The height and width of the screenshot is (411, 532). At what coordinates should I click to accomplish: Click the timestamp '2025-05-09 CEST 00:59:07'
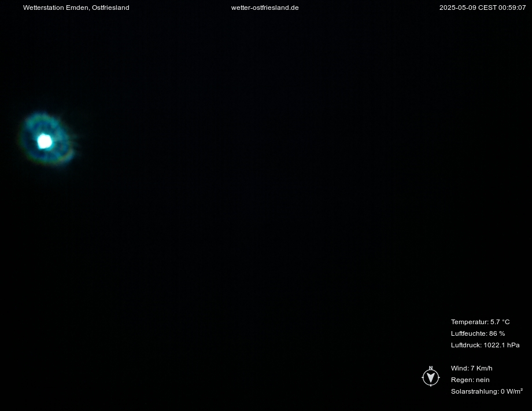(x=482, y=8)
